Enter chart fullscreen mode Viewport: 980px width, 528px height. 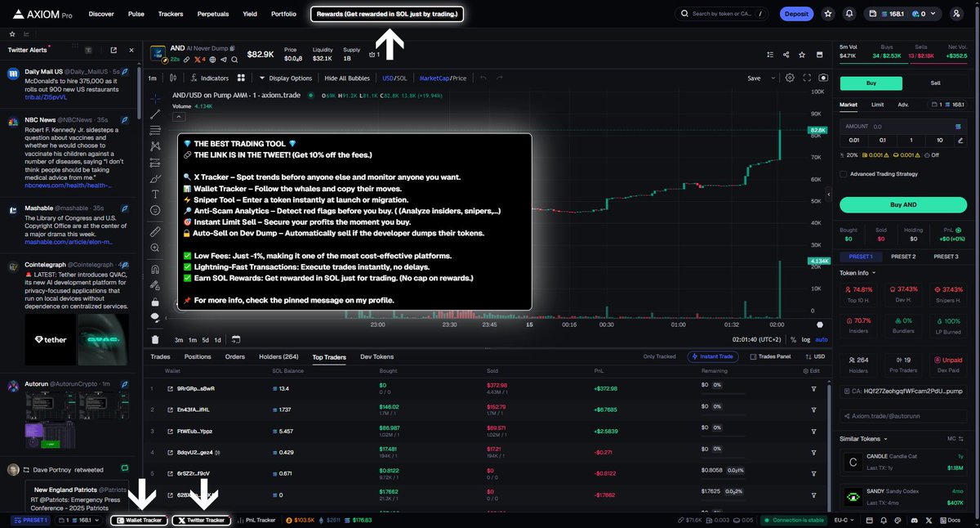coord(807,78)
